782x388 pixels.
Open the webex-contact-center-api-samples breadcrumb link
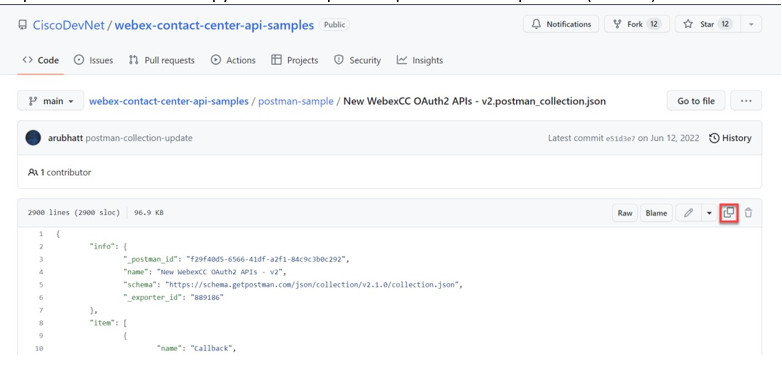pos(169,101)
